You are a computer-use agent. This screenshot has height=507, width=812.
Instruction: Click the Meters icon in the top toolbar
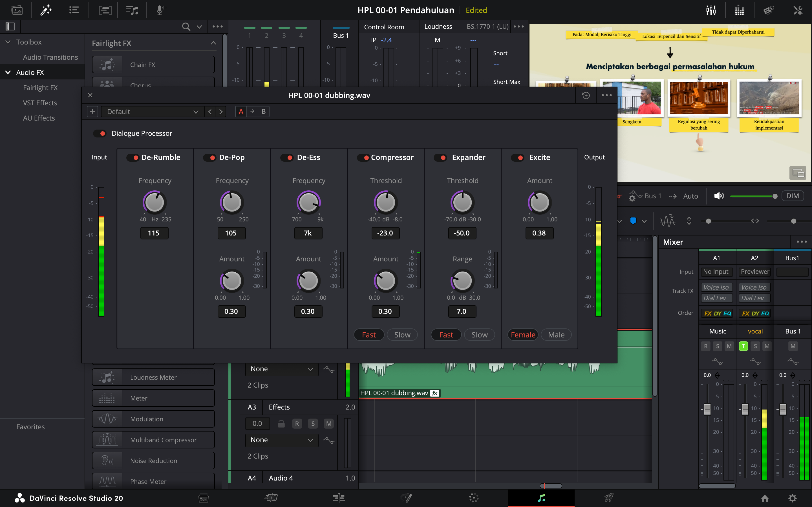coord(739,10)
